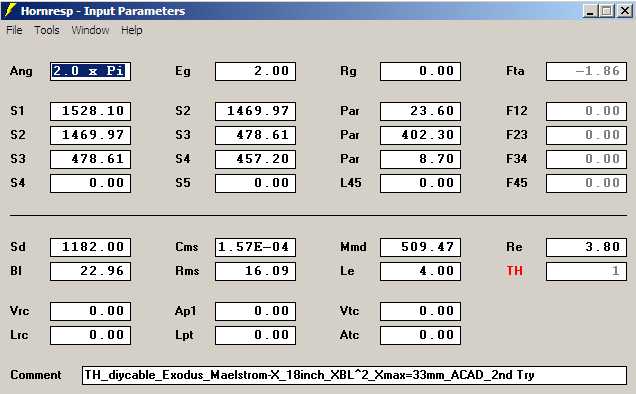Click the Mmd field showing 509.47
This screenshot has height=394, width=636.
pyautogui.click(x=420, y=247)
